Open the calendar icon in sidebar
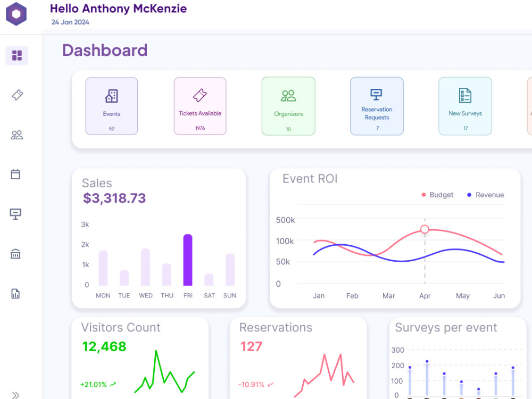Image resolution: width=532 pixels, height=399 pixels. click(x=15, y=174)
